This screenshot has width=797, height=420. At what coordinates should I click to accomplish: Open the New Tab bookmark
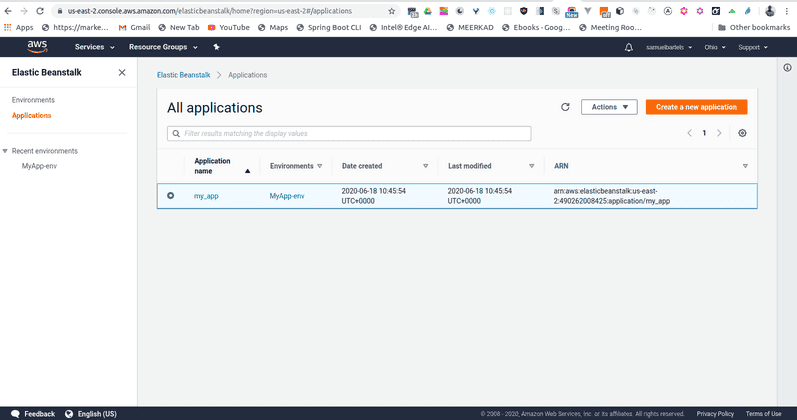click(179, 27)
